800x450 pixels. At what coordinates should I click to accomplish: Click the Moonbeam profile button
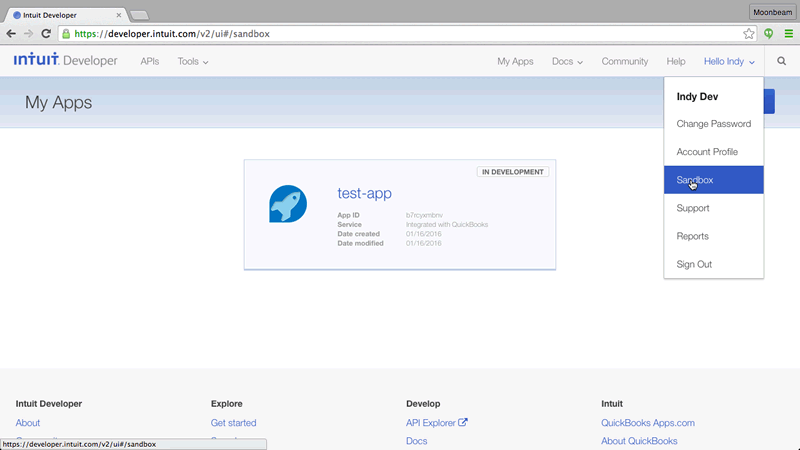coord(772,12)
